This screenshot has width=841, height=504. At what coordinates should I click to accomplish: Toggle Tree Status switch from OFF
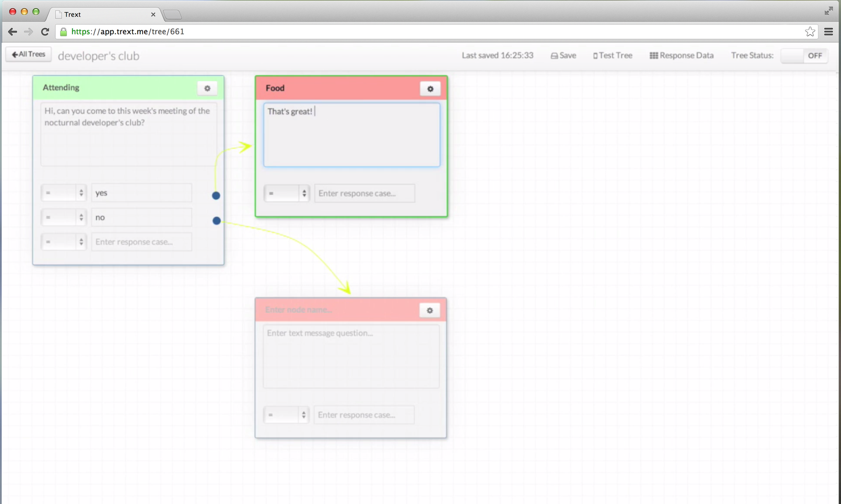pos(804,56)
